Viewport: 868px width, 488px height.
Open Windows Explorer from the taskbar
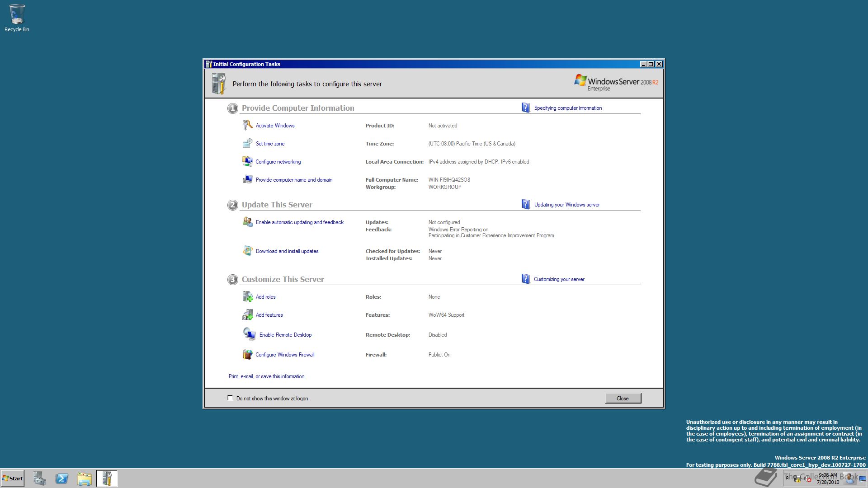[84, 479]
